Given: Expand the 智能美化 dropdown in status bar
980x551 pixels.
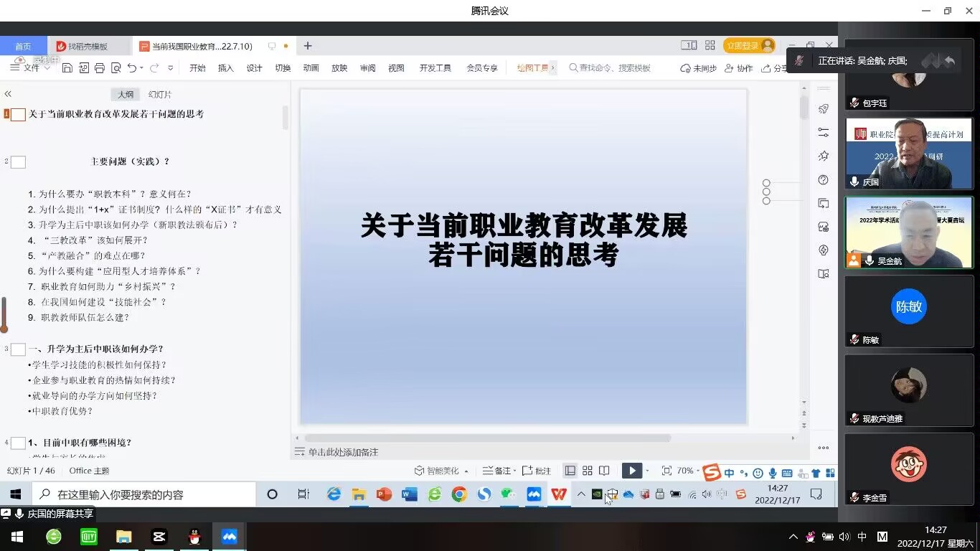Looking at the screenshot, I should point(466,471).
